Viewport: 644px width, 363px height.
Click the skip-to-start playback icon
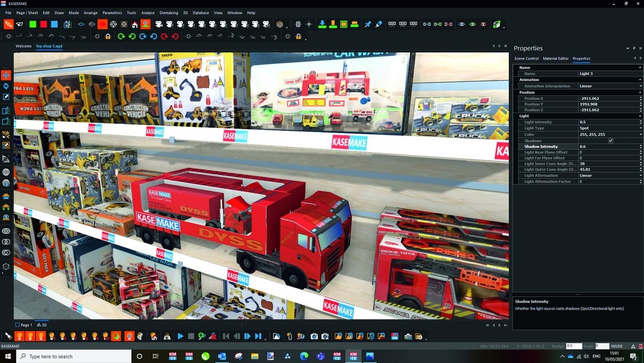pyautogui.click(x=226, y=336)
